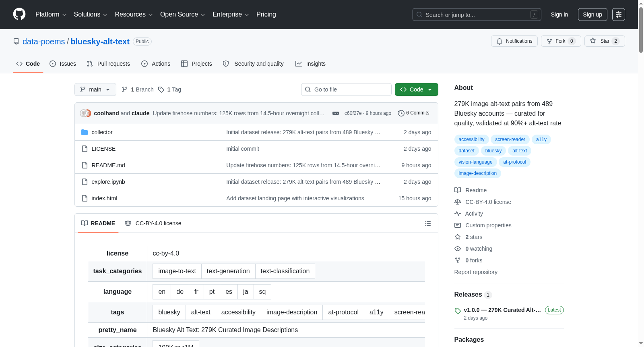Open the command palette icon in header
The height and width of the screenshot is (347, 644).
[619, 15]
